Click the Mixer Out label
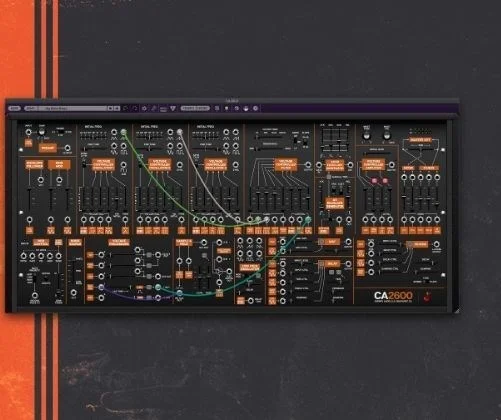 click(420, 140)
